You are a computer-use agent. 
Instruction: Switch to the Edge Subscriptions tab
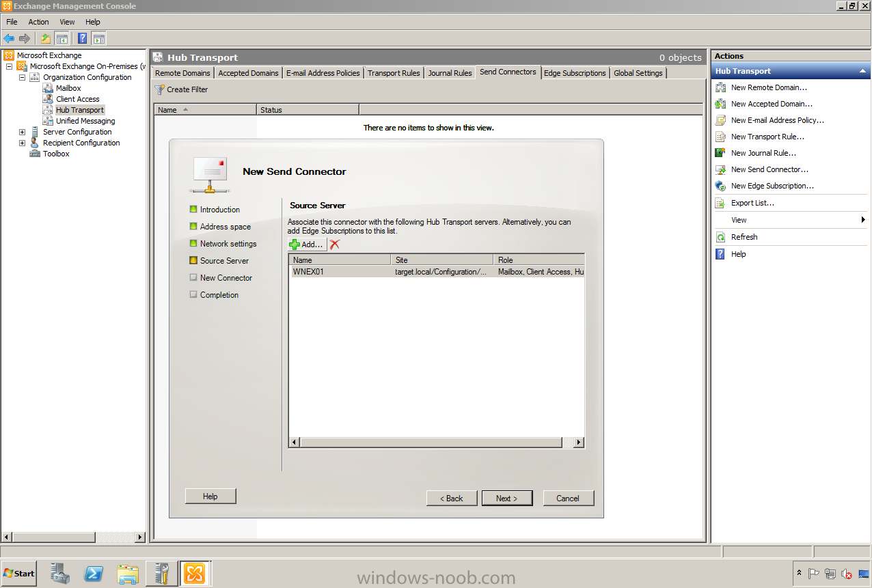pos(575,73)
